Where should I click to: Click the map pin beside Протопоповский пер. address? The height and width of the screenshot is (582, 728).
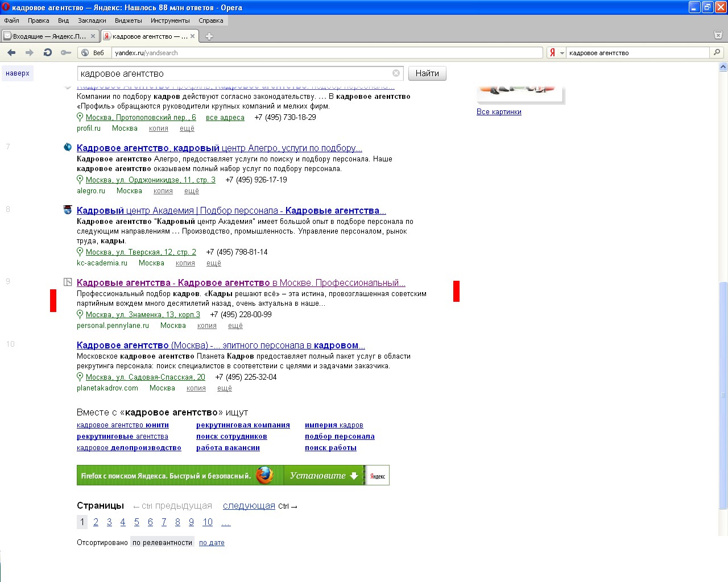click(x=80, y=117)
